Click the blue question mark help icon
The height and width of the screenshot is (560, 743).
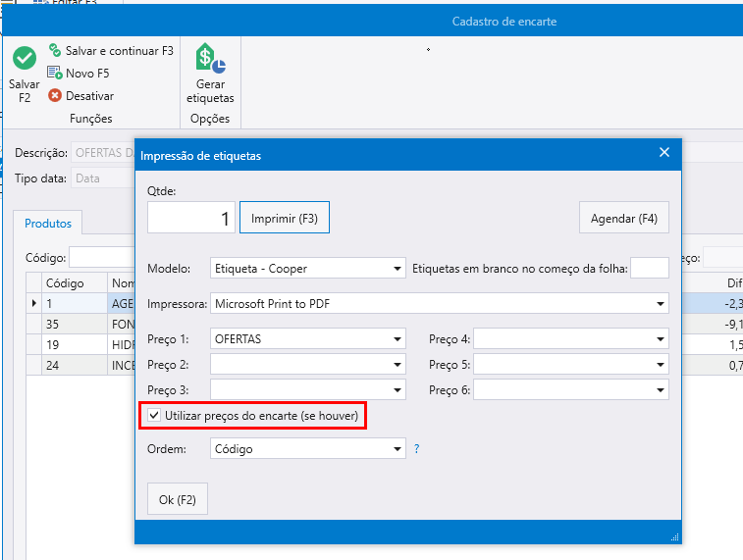pyautogui.click(x=416, y=449)
